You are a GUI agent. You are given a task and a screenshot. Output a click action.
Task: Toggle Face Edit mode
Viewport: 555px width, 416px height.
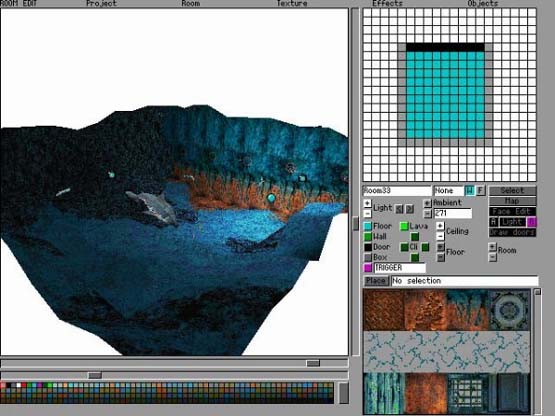click(x=512, y=211)
